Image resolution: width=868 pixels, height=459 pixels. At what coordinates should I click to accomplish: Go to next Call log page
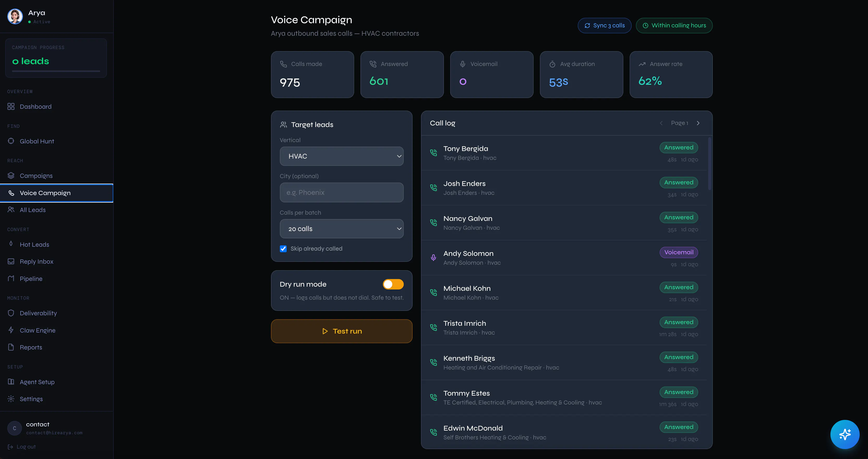698,123
